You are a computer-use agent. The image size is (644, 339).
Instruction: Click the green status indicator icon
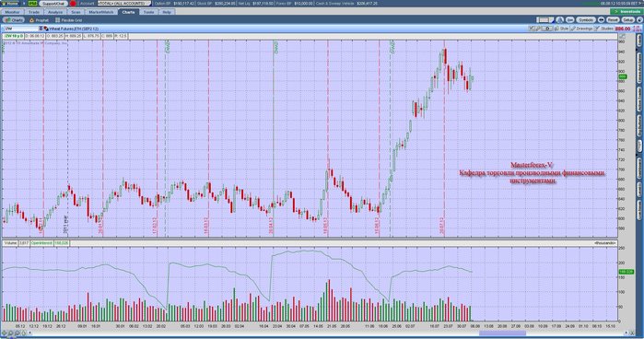tap(33, 4)
